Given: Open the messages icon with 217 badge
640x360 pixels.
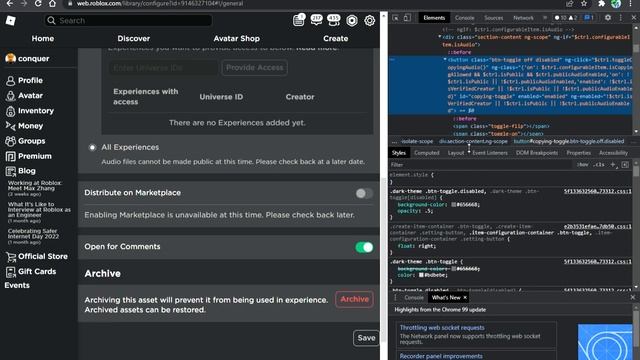Looking at the screenshot, I should pyautogui.click(x=316, y=20).
